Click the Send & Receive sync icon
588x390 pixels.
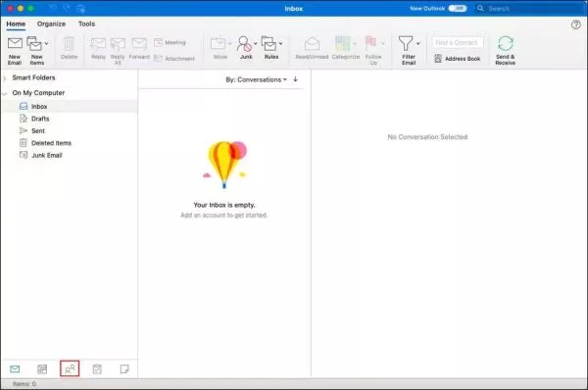[x=505, y=43]
